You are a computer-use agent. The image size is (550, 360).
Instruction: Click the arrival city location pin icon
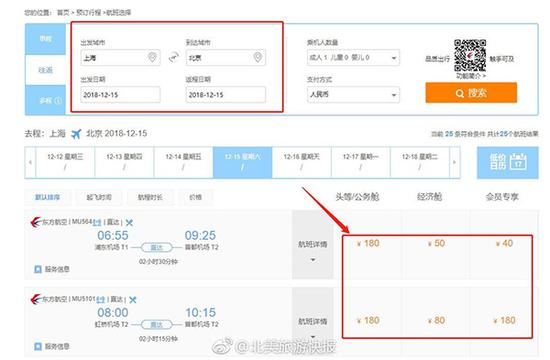coord(257,57)
